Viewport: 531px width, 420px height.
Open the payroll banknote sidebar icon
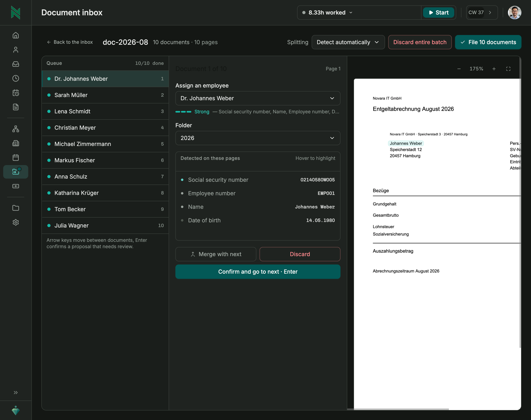[x=16, y=186]
